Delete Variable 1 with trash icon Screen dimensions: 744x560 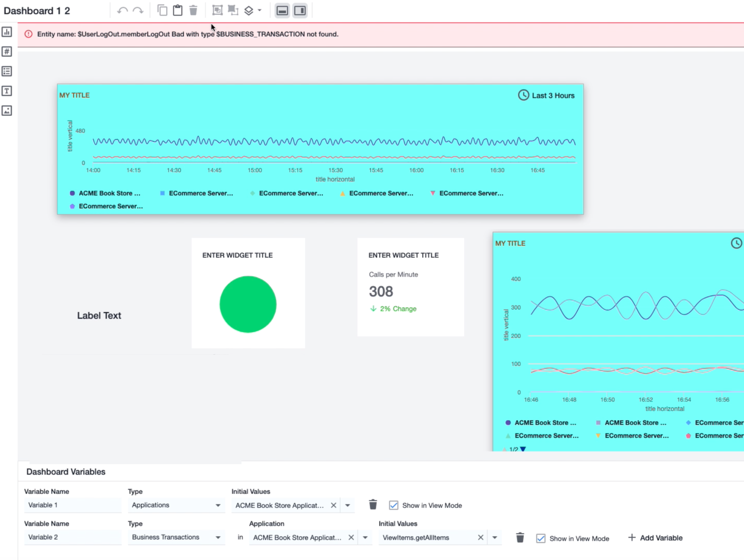pyautogui.click(x=373, y=505)
